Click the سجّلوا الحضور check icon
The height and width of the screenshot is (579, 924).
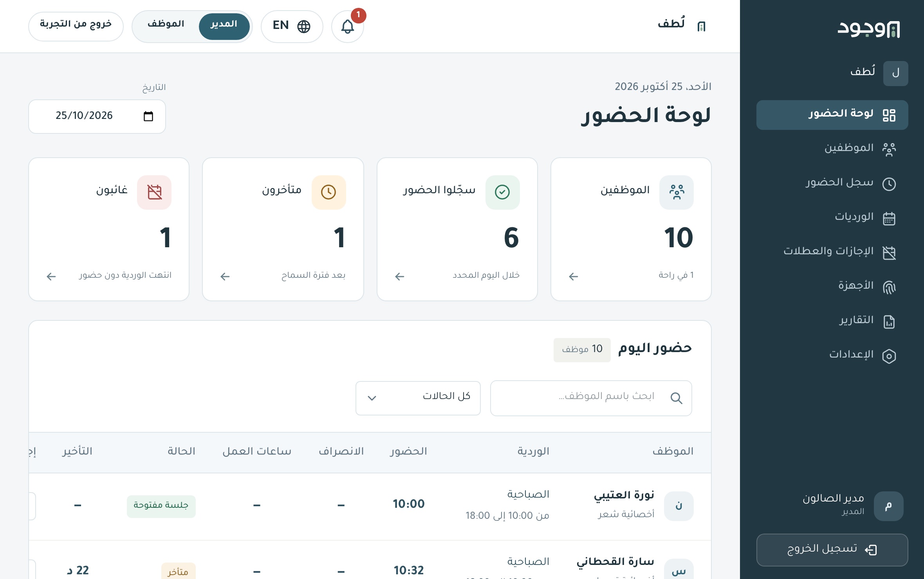502,192
